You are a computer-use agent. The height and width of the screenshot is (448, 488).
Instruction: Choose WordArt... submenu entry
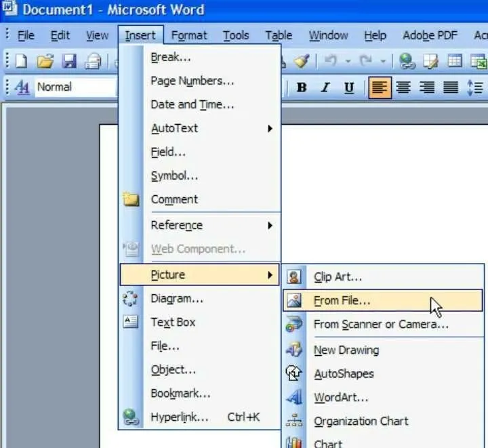[383, 397]
